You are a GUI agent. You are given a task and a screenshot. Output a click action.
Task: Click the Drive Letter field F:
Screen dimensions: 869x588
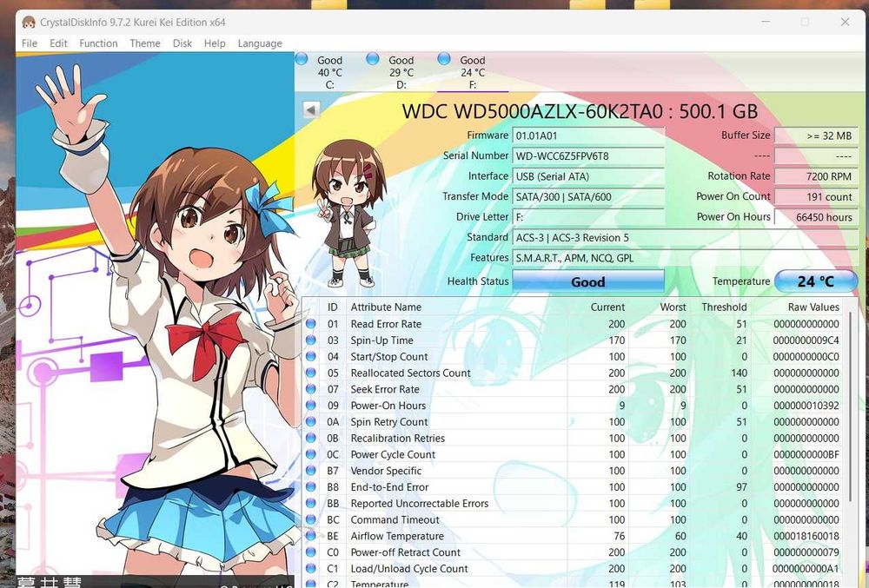point(588,217)
